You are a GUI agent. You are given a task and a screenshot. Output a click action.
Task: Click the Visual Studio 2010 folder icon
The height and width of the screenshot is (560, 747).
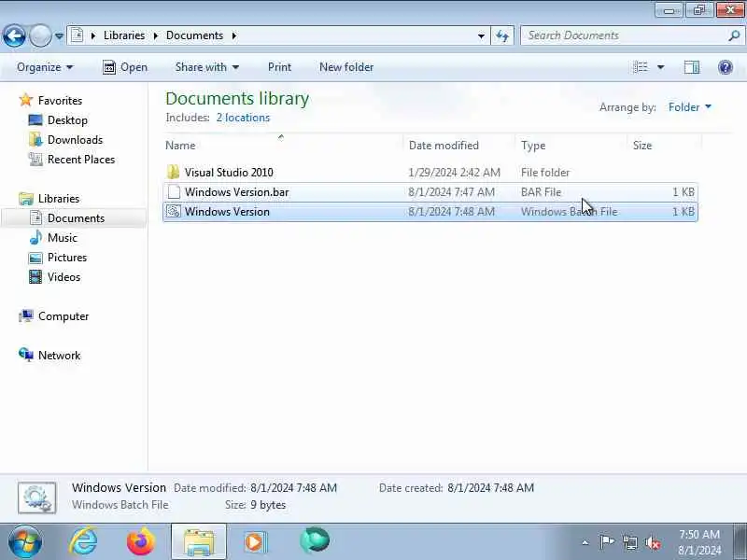(x=174, y=172)
